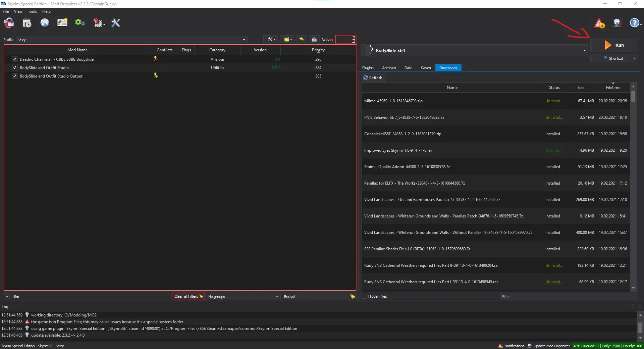Image resolution: width=644 pixels, height=349 pixels.
Task: Switch to the Archives tab
Action: point(389,68)
